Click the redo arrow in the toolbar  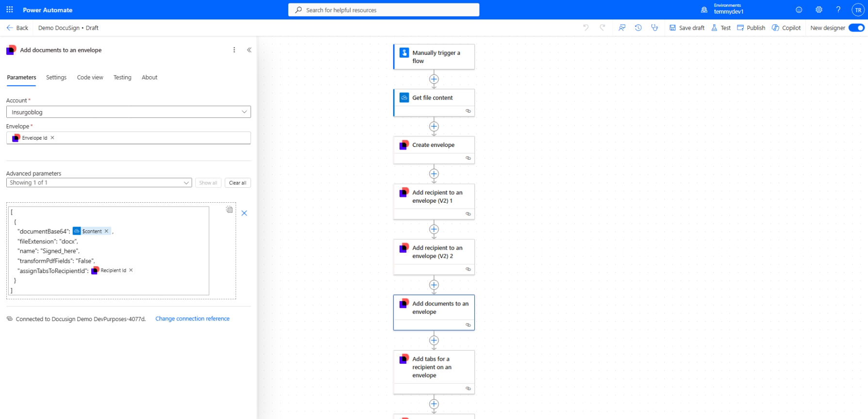[x=602, y=28]
